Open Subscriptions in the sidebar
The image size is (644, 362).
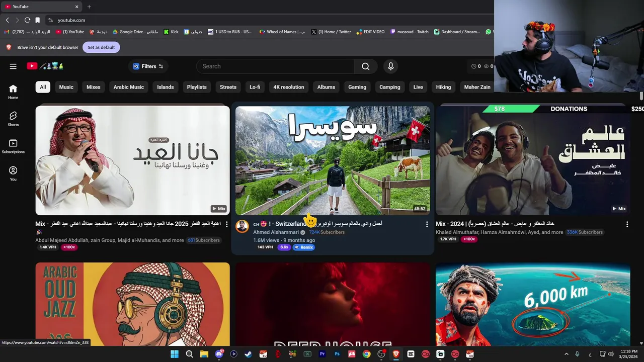13,146
